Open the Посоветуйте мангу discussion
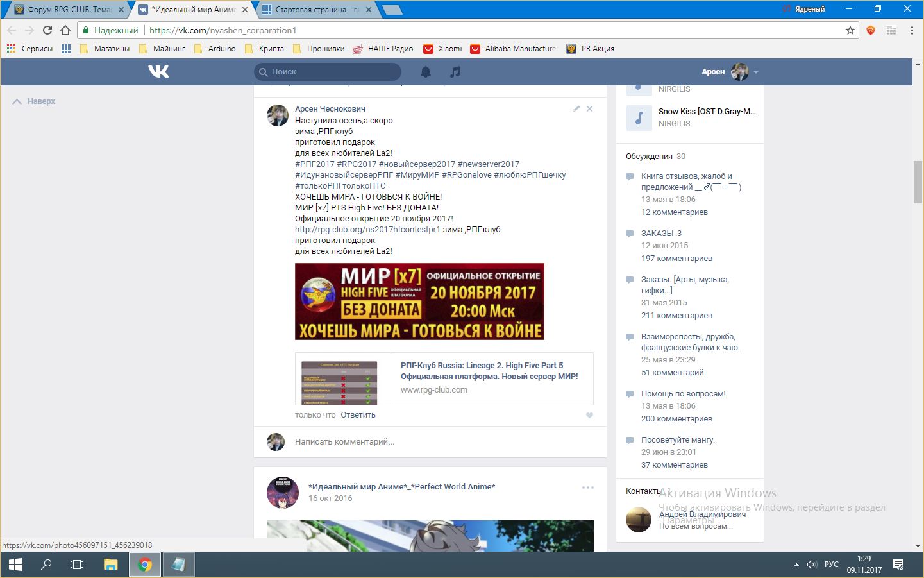This screenshot has width=924, height=578. pos(678,440)
